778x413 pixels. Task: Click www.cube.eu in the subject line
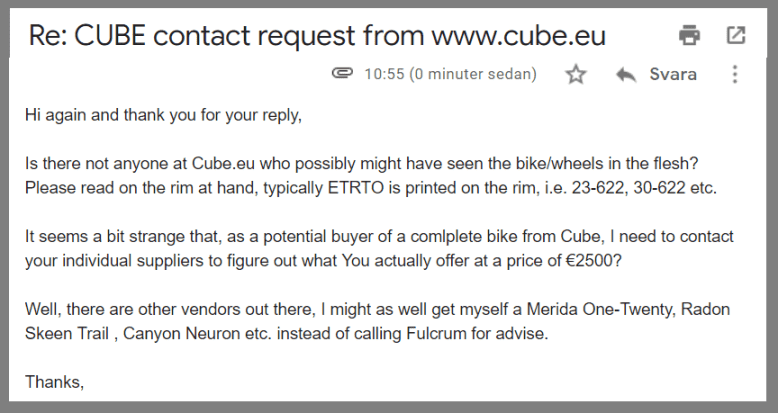click(518, 36)
